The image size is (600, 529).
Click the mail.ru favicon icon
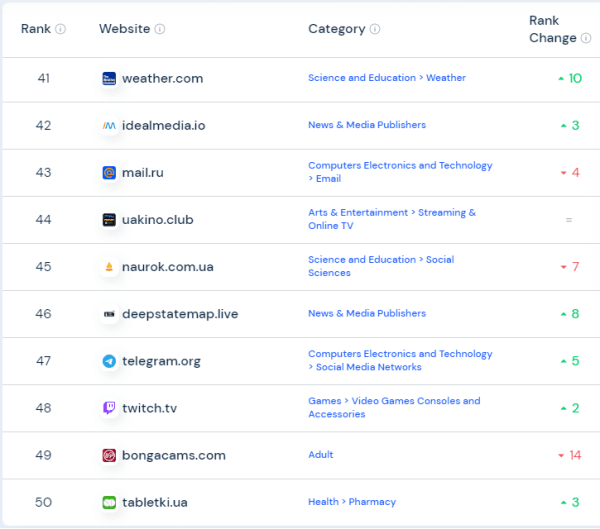[109, 172]
